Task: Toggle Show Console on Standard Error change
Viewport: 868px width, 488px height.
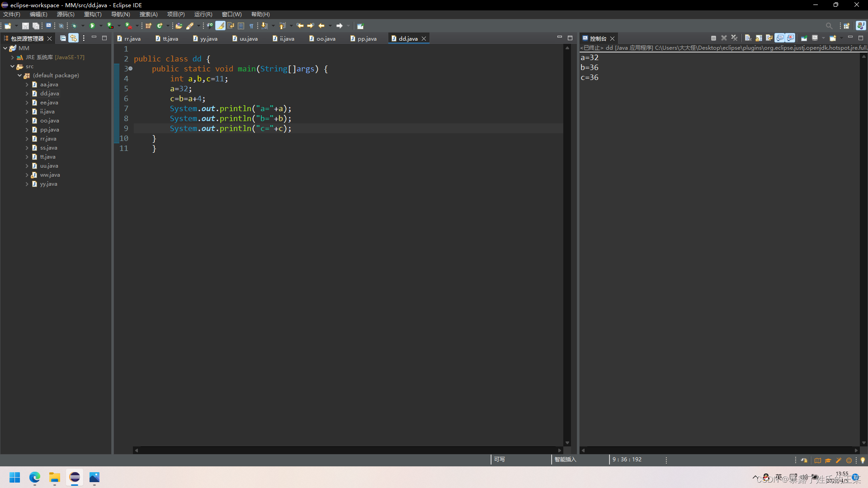Action: point(790,38)
